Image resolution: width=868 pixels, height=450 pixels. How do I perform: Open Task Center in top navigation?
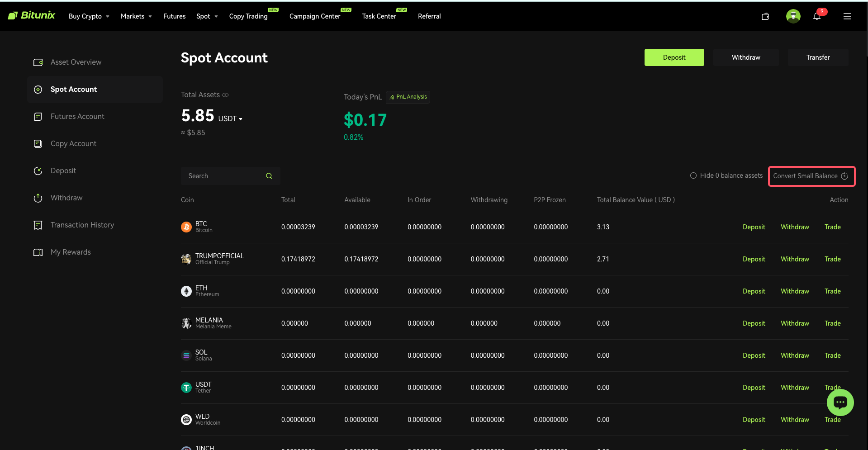pos(379,16)
